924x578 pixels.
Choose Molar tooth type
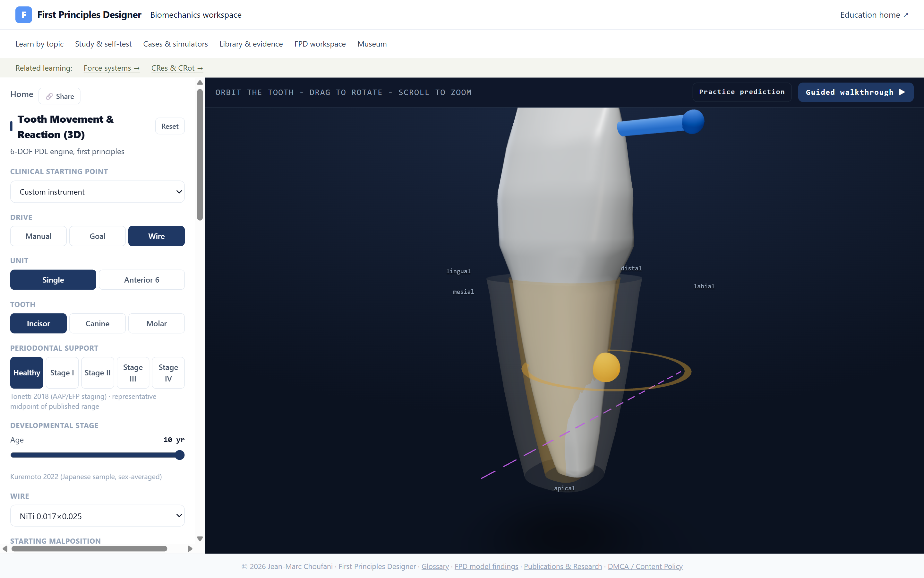click(x=157, y=323)
